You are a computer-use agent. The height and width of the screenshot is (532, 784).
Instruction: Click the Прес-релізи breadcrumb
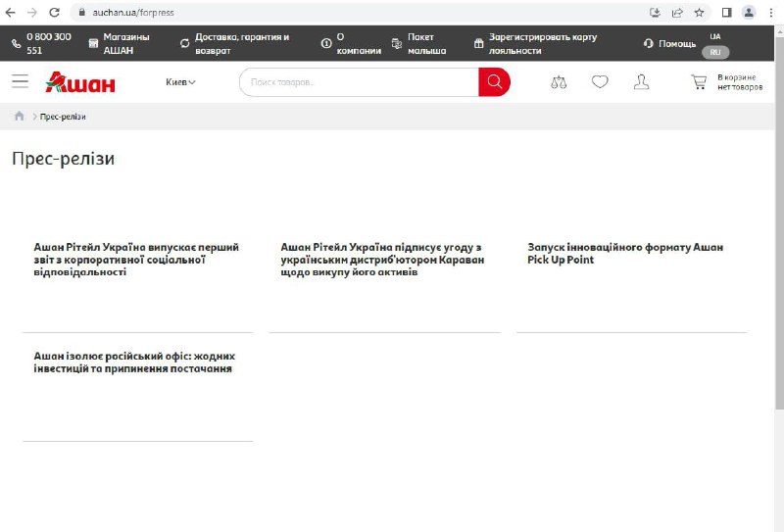[63, 117]
